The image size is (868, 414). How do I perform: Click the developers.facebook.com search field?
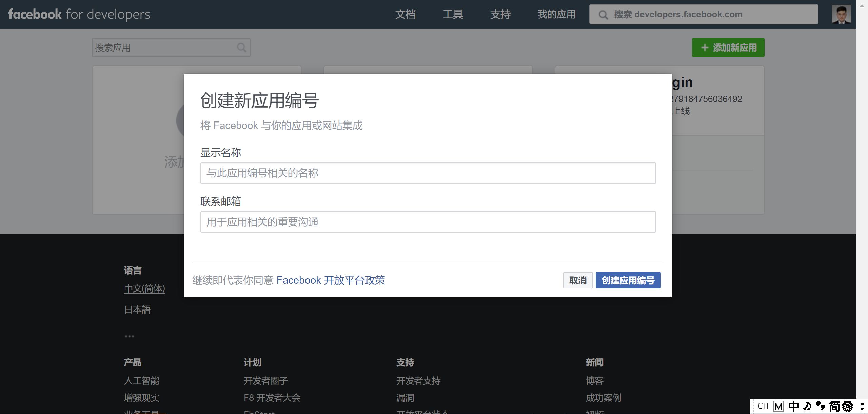coord(704,14)
